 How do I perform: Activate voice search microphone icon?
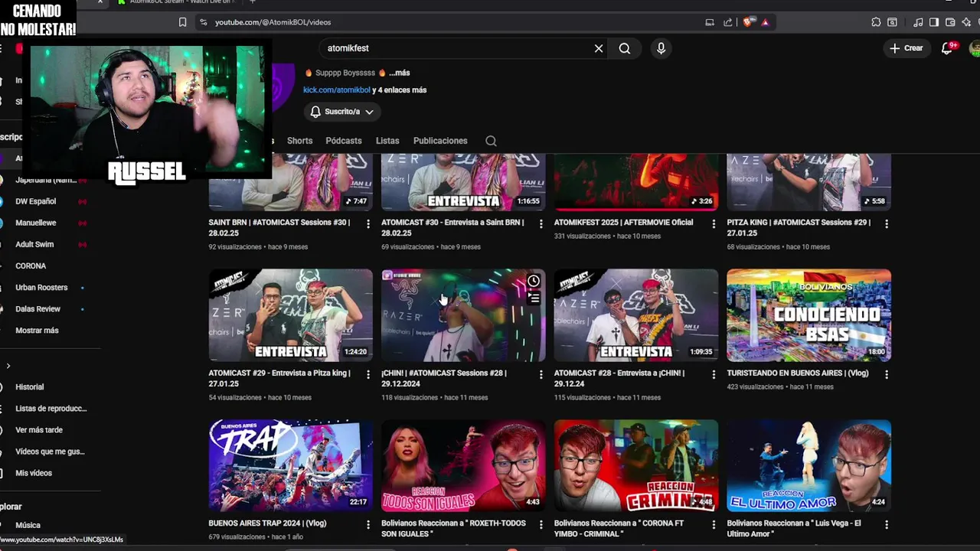click(661, 48)
